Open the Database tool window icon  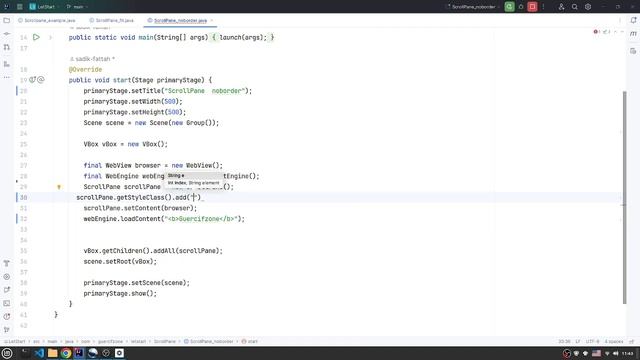[x=633, y=51]
